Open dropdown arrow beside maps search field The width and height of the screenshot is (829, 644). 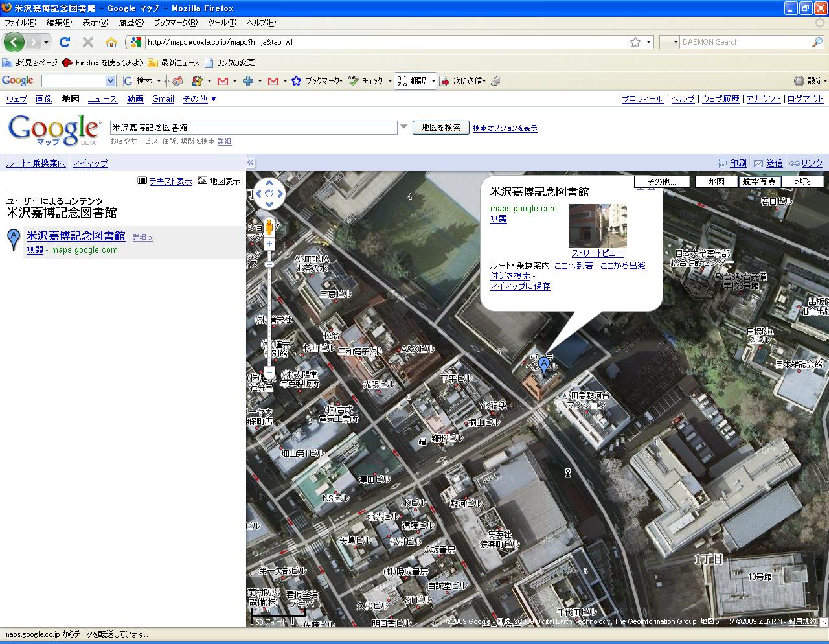click(404, 127)
